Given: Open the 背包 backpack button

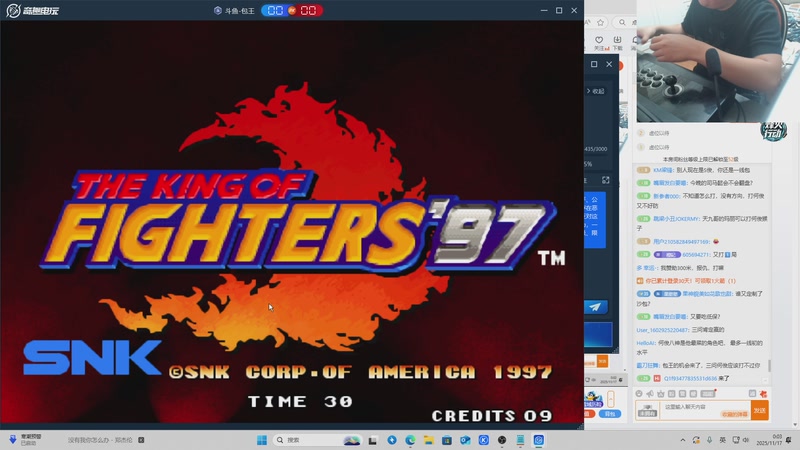Looking at the screenshot, I should pos(610,414).
